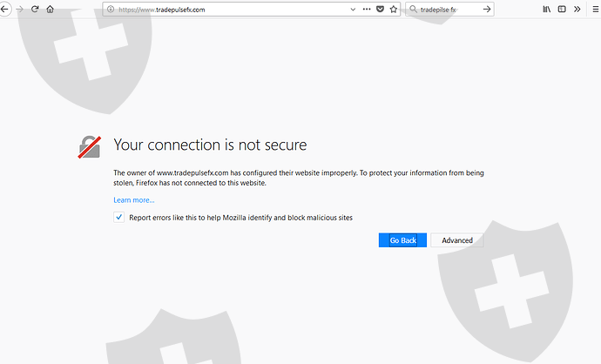
Task: Expand the URL bar history dropdown
Action: [353, 9]
